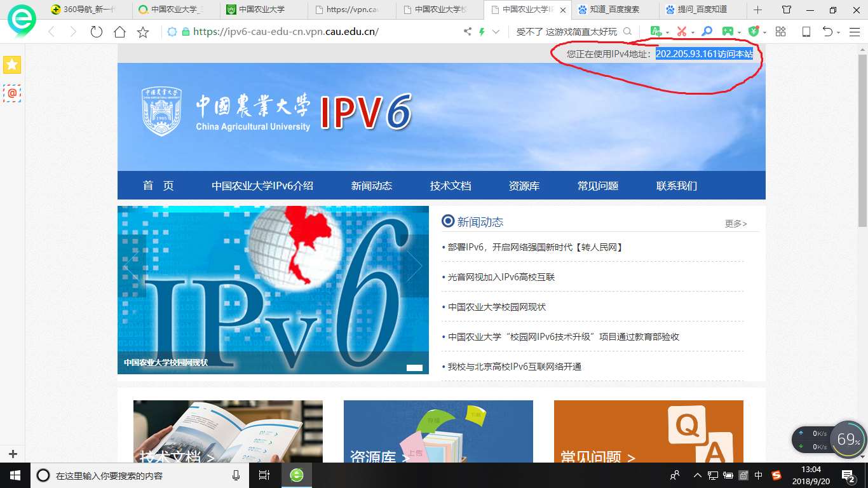Expand the game controller dropdown arrow
Viewport: 868px width, 488px height.
pyautogui.click(x=740, y=32)
